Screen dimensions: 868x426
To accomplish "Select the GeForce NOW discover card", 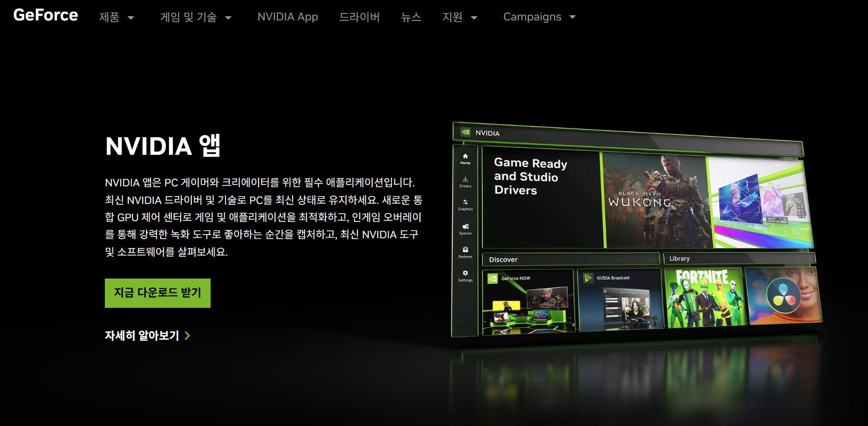I will click(x=528, y=302).
